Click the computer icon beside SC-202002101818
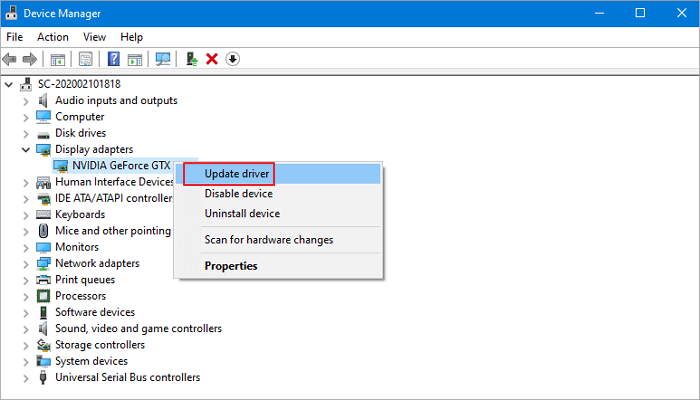Screen dimensions: 700x400 coord(26,84)
